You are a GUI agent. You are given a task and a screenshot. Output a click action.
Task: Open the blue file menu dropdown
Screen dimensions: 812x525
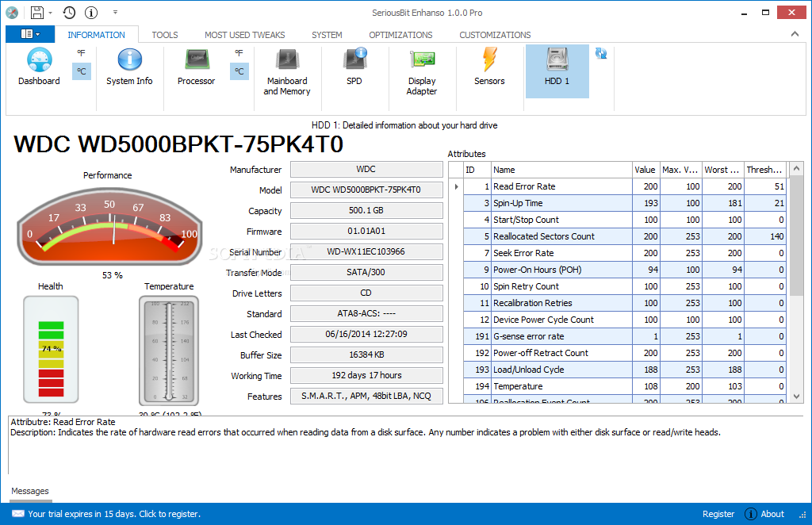[30, 34]
